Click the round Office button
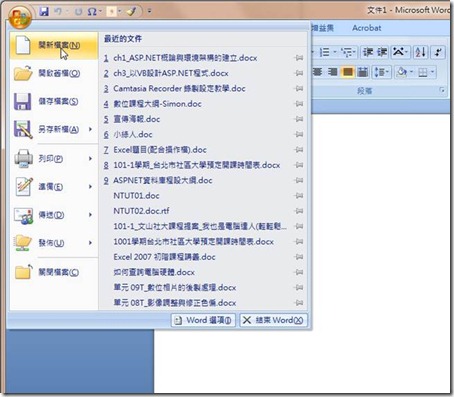454x397 pixels. coord(20,17)
